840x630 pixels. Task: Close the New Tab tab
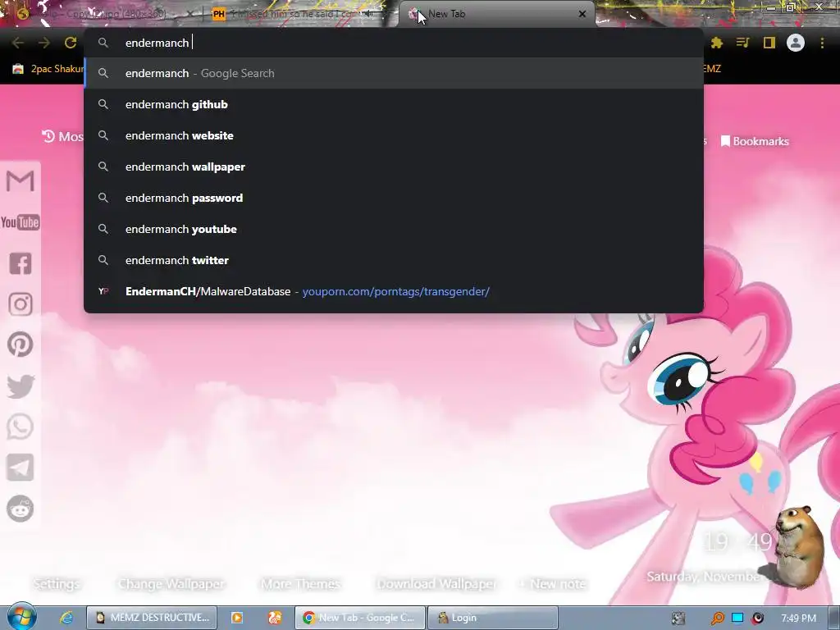pyautogui.click(x=582, y=14)
